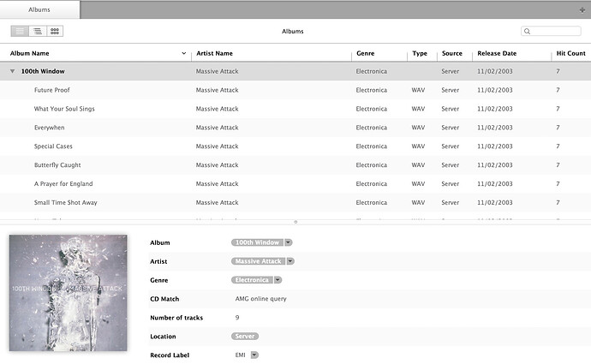Switch to grid view icon
591x364 pixels.
click(x=55, y=31)
